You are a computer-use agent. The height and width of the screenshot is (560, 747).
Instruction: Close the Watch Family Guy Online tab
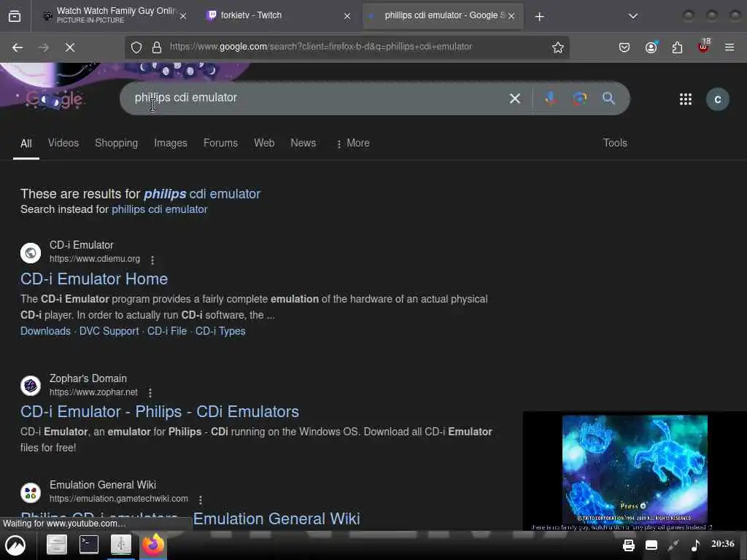tap(183, 16)
